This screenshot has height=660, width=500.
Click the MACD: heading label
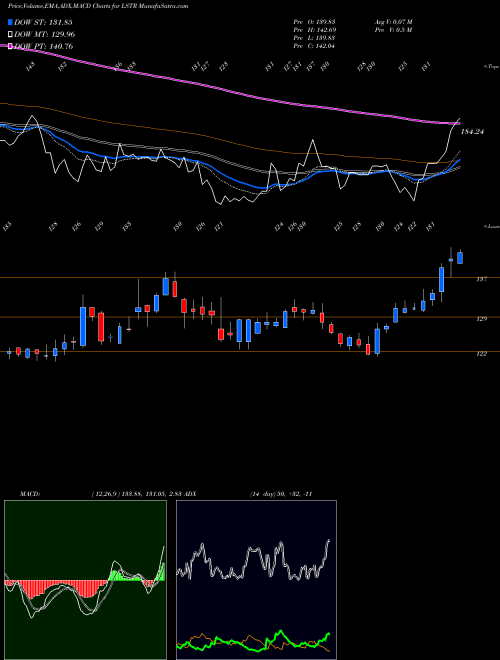point(30,494)
